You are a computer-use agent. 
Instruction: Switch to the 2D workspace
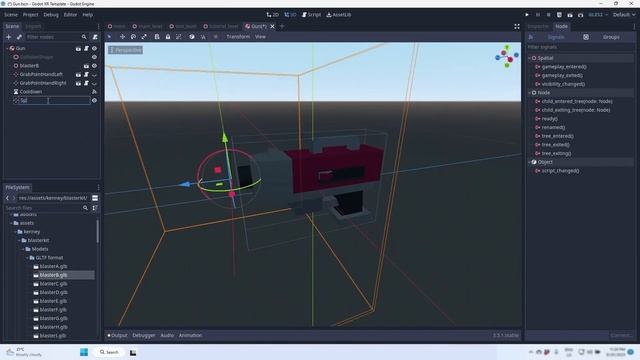point(272,15)
